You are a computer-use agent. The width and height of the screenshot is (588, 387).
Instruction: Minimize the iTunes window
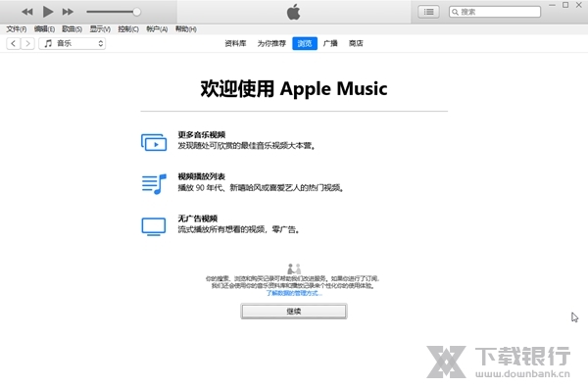[x=552, y=5]
